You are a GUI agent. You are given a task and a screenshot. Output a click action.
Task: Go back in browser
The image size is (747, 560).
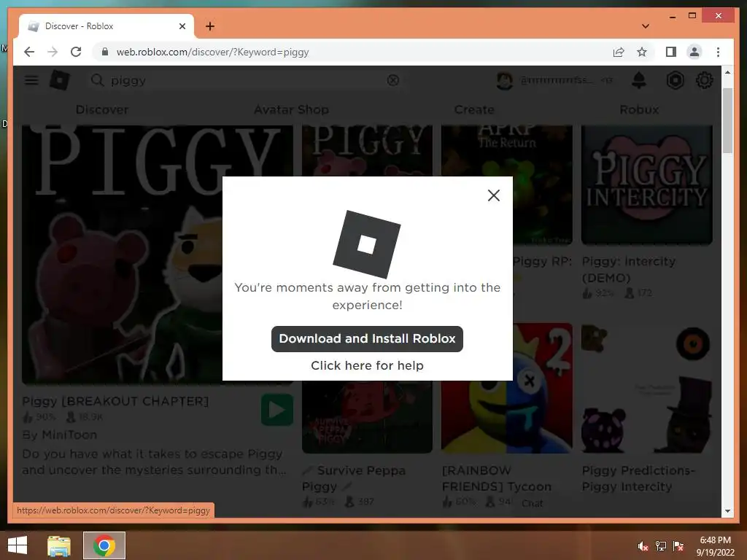[x=29, y=52]
